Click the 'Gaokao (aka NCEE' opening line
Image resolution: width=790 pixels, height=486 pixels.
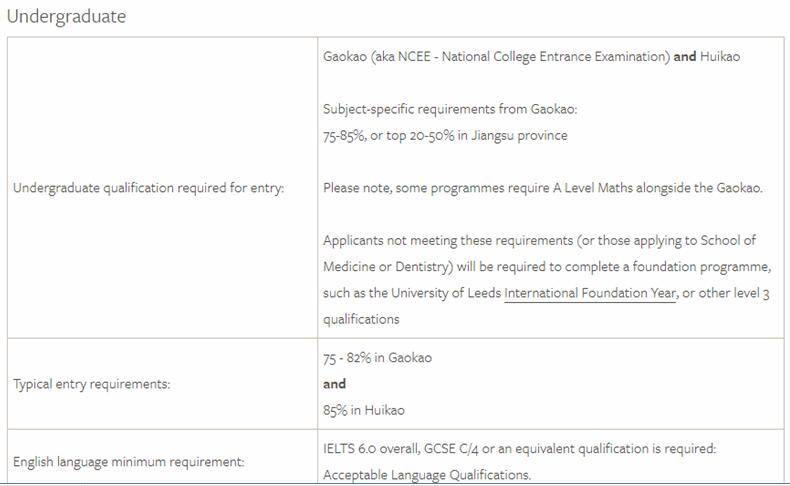tap(496, 57)
